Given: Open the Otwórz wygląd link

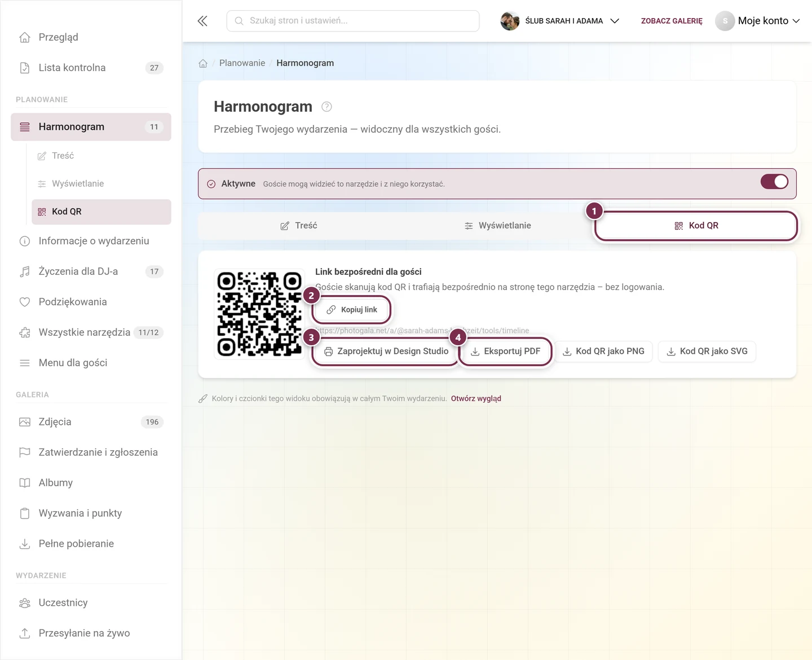Looking at the screenshot, I should 476,398.
